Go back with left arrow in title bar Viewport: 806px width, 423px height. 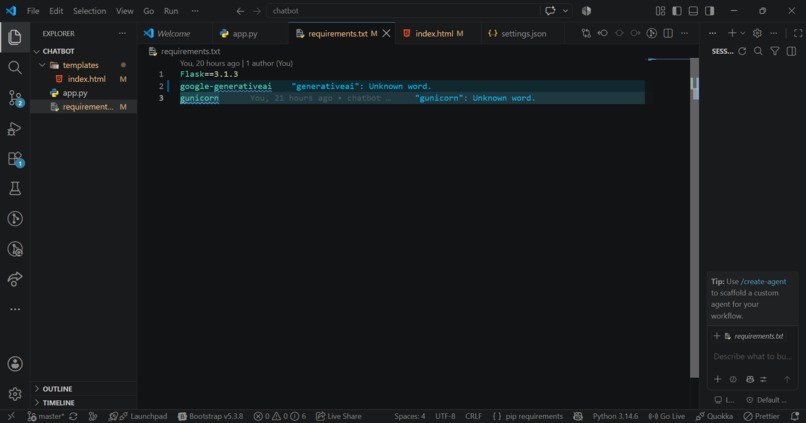coord(240,11)
